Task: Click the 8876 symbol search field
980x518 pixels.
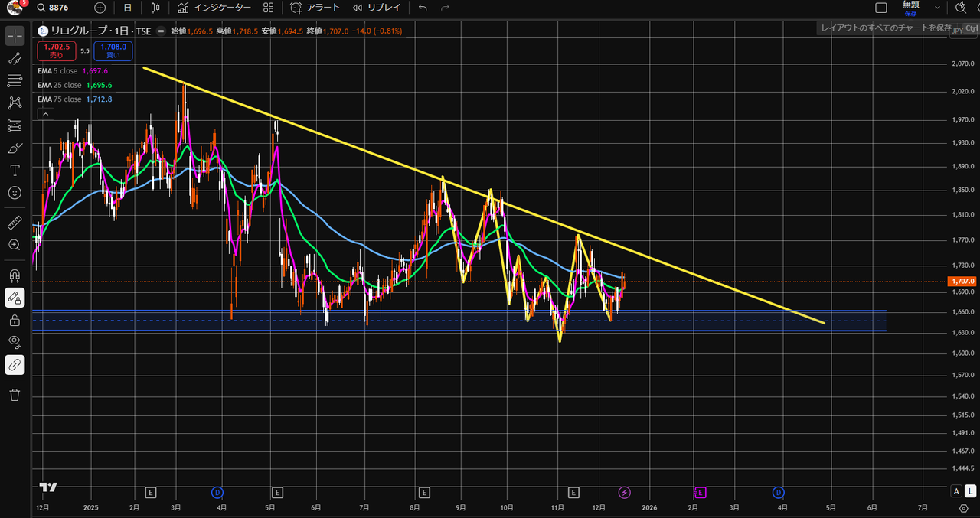Action: 61,8
